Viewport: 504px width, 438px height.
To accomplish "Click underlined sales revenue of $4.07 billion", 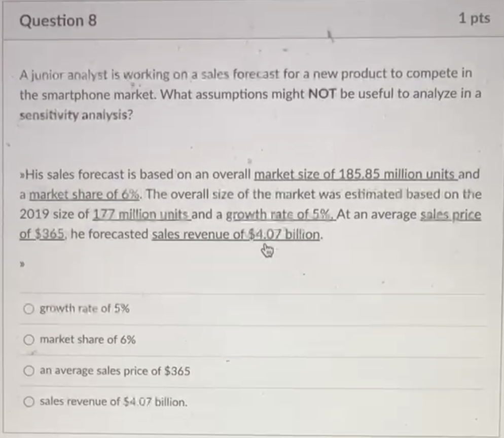I will (x=235, y=234).
